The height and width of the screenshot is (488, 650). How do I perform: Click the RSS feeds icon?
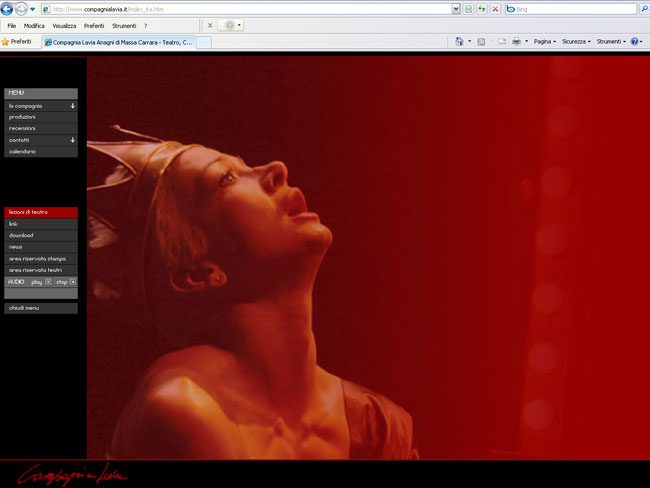click(481, 41)
